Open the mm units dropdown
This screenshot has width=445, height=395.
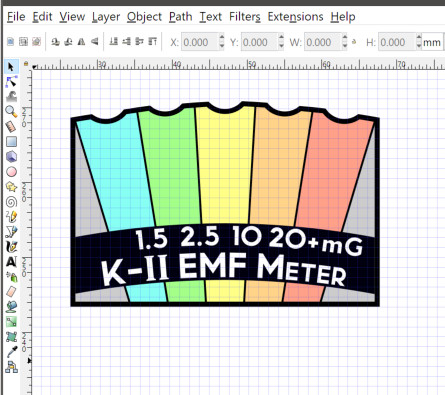[x=432, y=42]
